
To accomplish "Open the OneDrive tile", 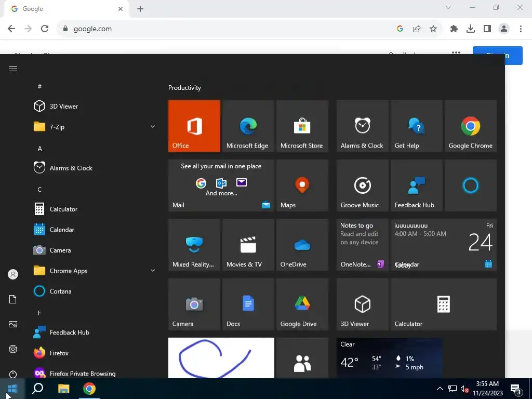I will click(x=302, y=245).
